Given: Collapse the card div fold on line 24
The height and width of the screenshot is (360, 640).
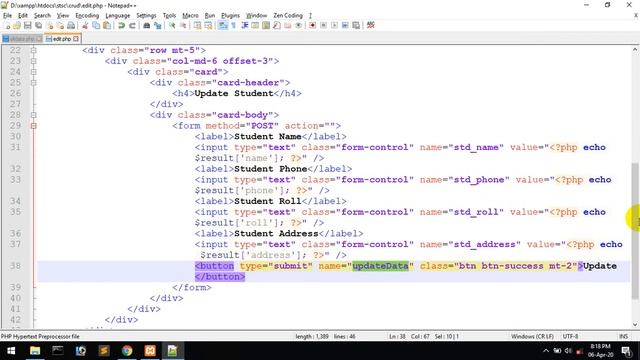Looking at the screenshot, I should [x=33, y=72].
